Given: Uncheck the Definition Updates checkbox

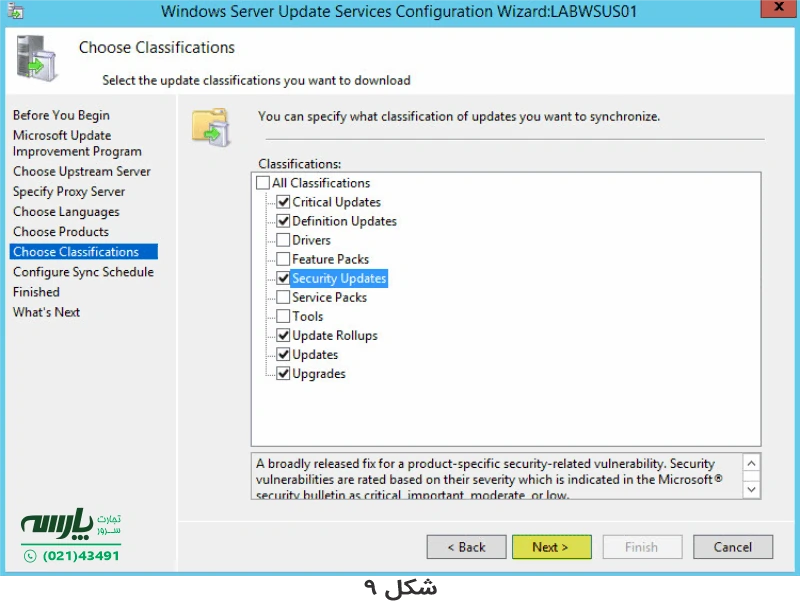Looking at the screenshot, I should tap(283, 221).
